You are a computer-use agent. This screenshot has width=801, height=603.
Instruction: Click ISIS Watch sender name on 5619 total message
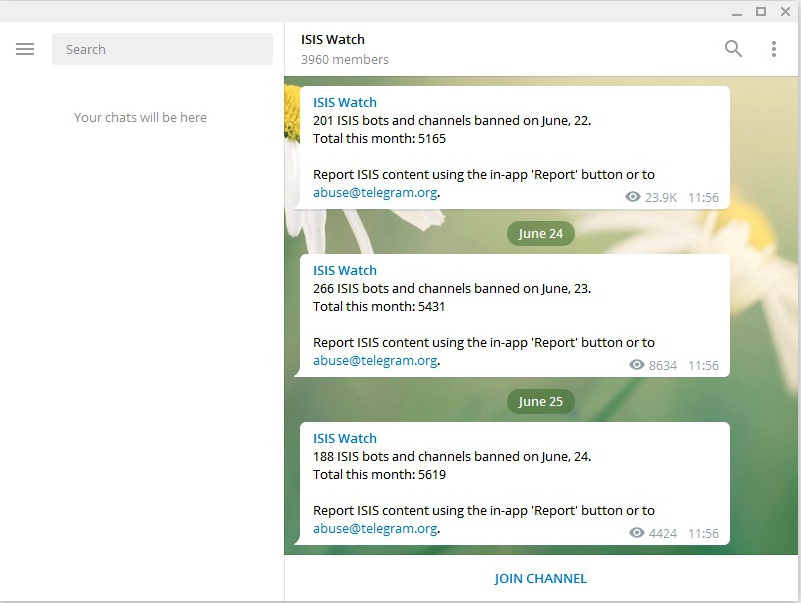[x=345, y=438]
